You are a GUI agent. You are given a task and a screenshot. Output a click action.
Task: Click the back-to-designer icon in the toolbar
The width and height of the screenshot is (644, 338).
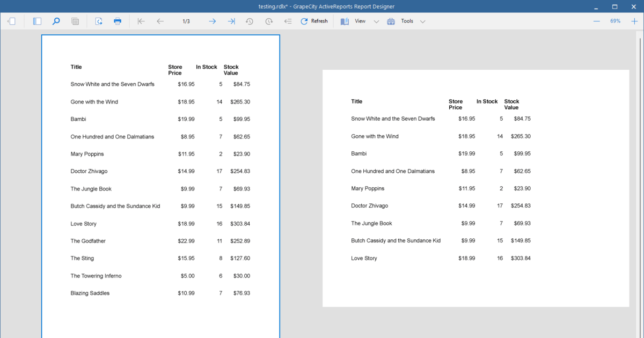click(x=12, y=21)
